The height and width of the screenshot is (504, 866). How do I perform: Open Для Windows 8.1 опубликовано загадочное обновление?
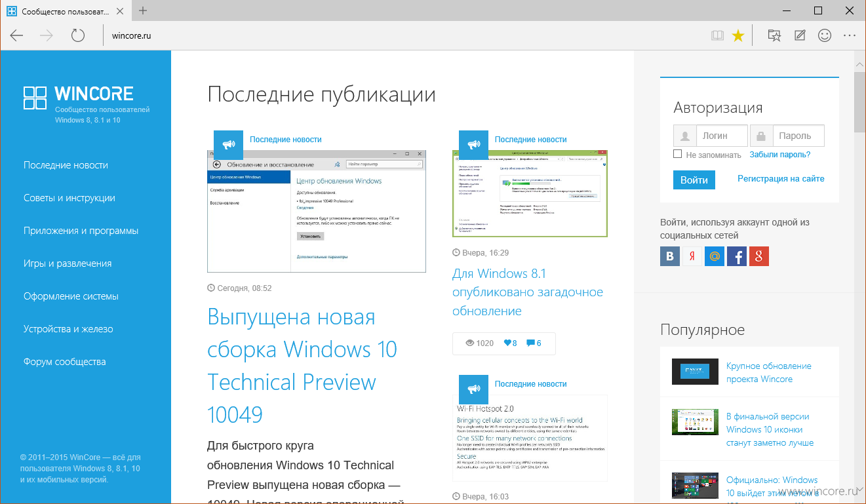coord(528,292)
